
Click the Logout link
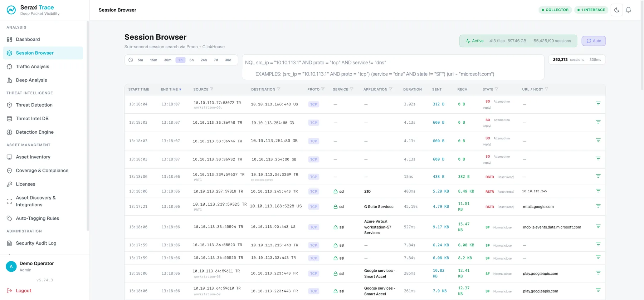tap(19, 291)
